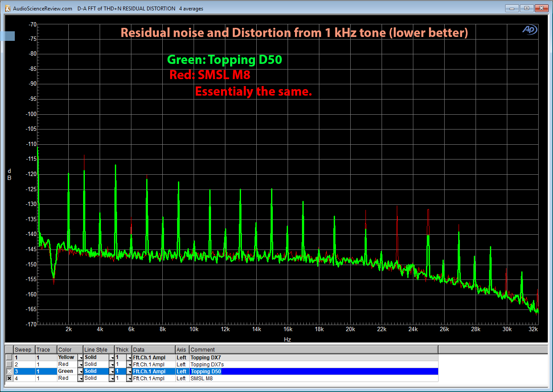Image resolution: width=553 pixels, height=392 pixels.
Task: Enable the Topping DX7 sweep checkbox
Action: pos(9,357)
